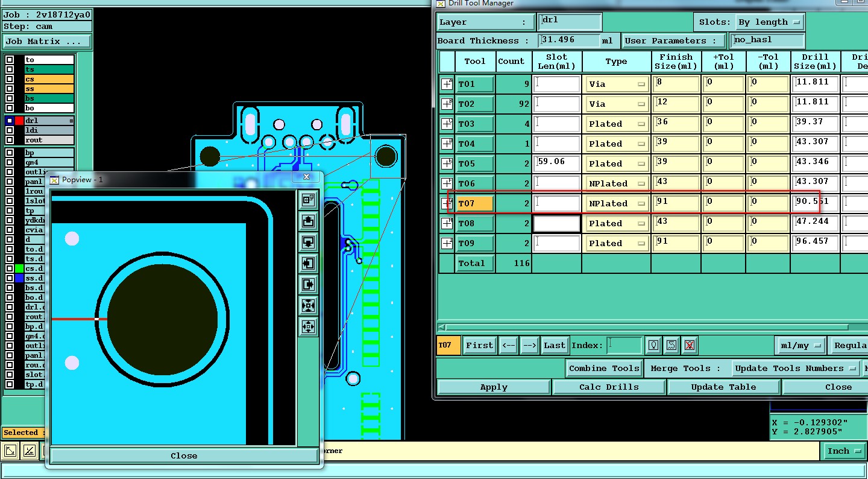
Task: Open the Type dropdown for tool T03
Action: point(617,124)
